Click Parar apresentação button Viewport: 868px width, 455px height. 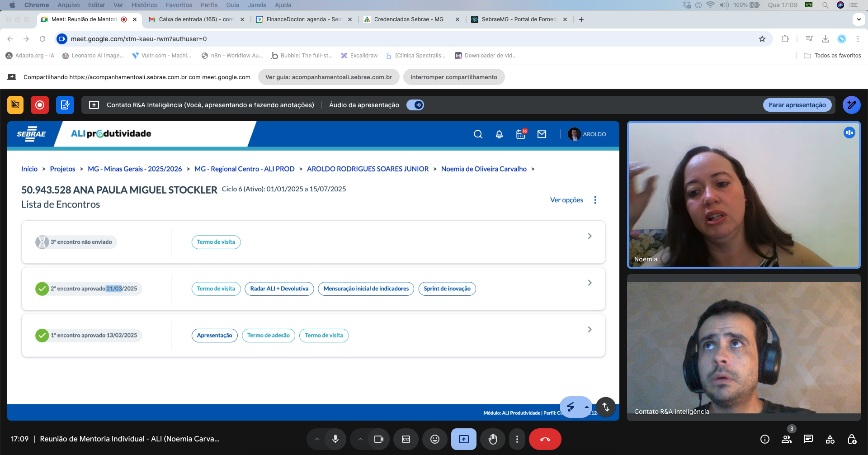pos(797,105)
